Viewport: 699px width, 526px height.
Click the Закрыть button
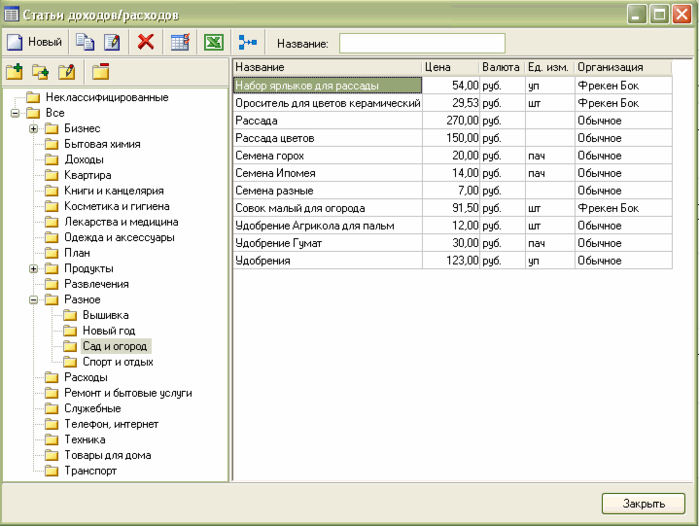point(643,504)
